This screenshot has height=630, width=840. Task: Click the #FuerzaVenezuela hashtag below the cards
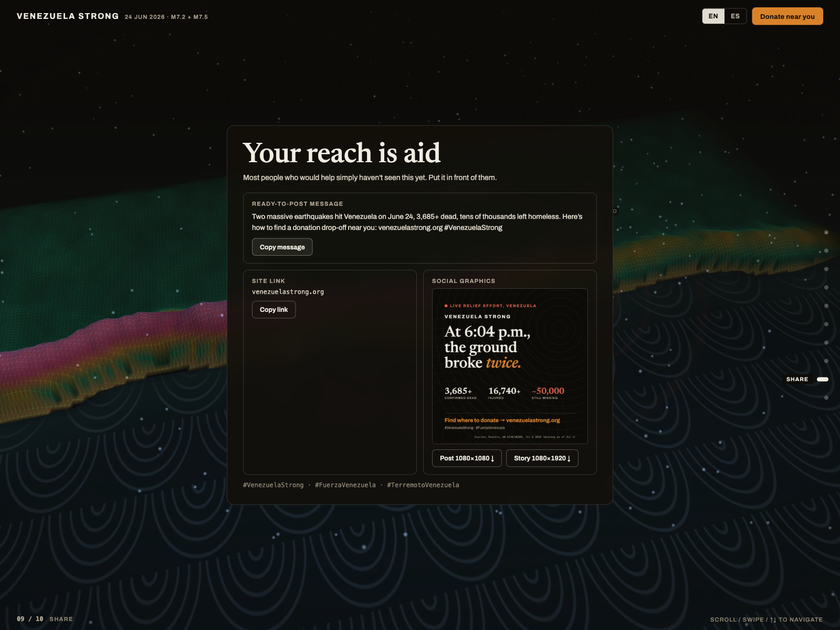[x=345, y=485]
